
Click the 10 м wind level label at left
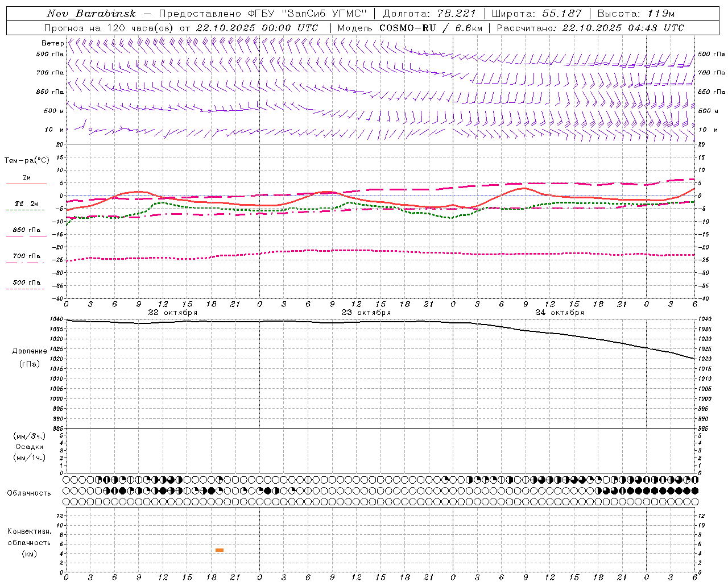pyautogui.click(x=54, y=130)
